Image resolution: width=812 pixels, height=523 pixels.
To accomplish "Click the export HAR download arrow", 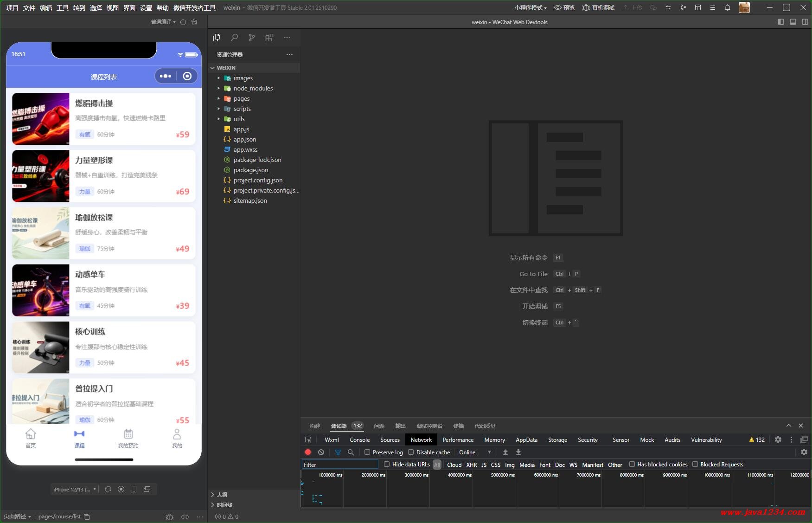I will [x=518, y=452].
